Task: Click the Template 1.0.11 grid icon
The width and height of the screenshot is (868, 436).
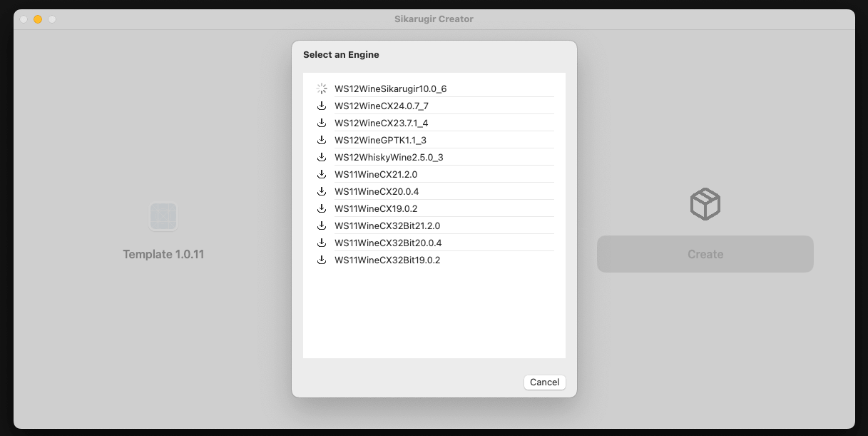Action: pyautogui.click(x=163, y=216)
